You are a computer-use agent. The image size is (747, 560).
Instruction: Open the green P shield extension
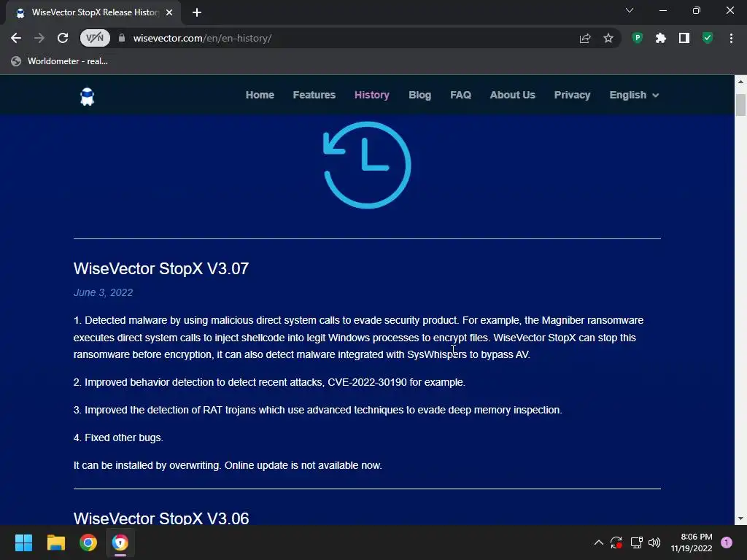pyautogui.click(x=638, y=38)
